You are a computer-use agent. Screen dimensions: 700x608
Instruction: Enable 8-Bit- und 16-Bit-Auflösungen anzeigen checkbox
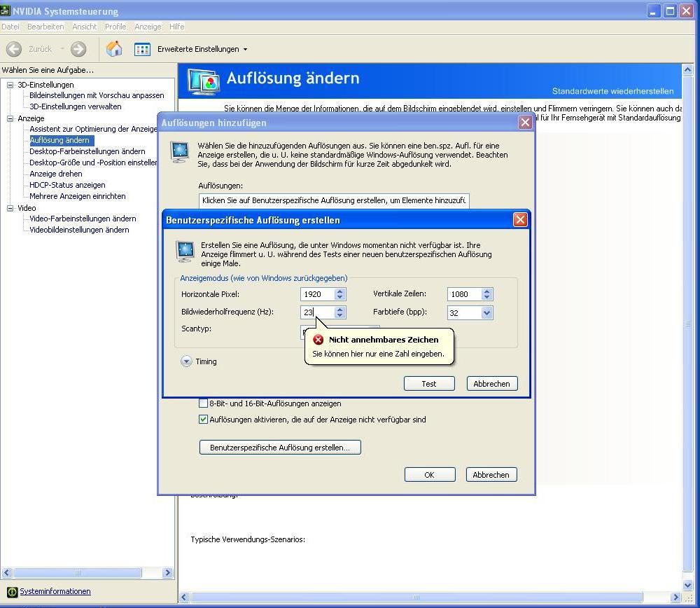point(203,403)
